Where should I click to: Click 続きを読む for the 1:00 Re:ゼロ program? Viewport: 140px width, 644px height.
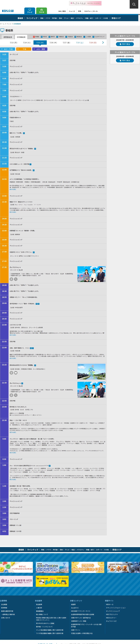[13, 479]
